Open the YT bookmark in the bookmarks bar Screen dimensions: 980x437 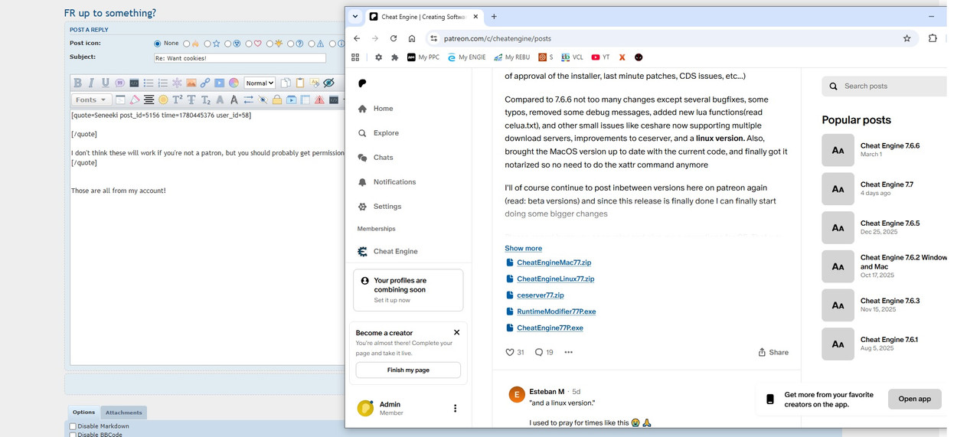click(x=600, y=57)
